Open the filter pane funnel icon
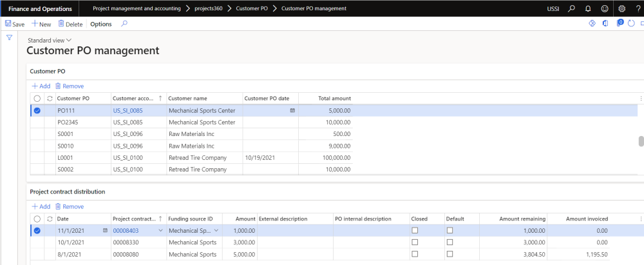644x265 pixels. pyautogui.click(x=10, y=38)
